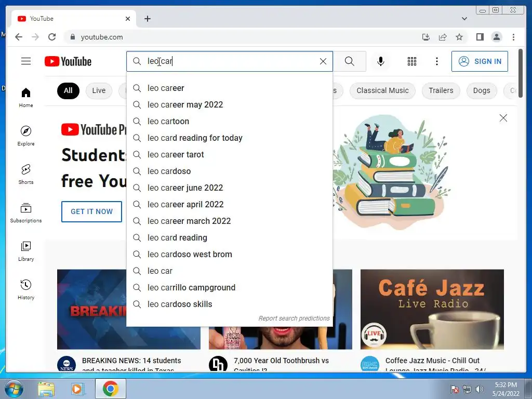Image resolution: width=532 pixels, height=399 pixels.
Task: Choose suggestion "leo career june 2022"
Action: point(230,188)
